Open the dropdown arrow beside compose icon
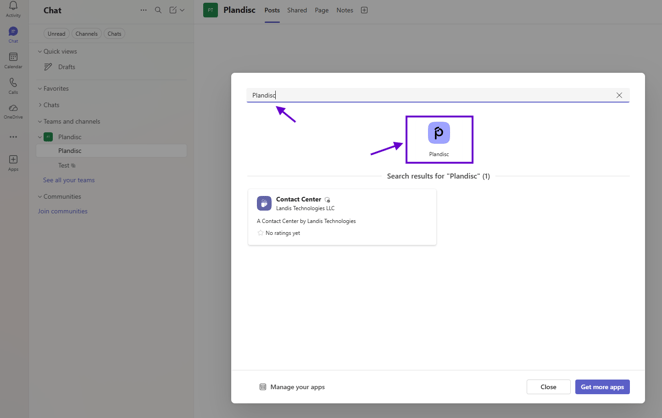This screenshot has width=662, height=418. 182,10
